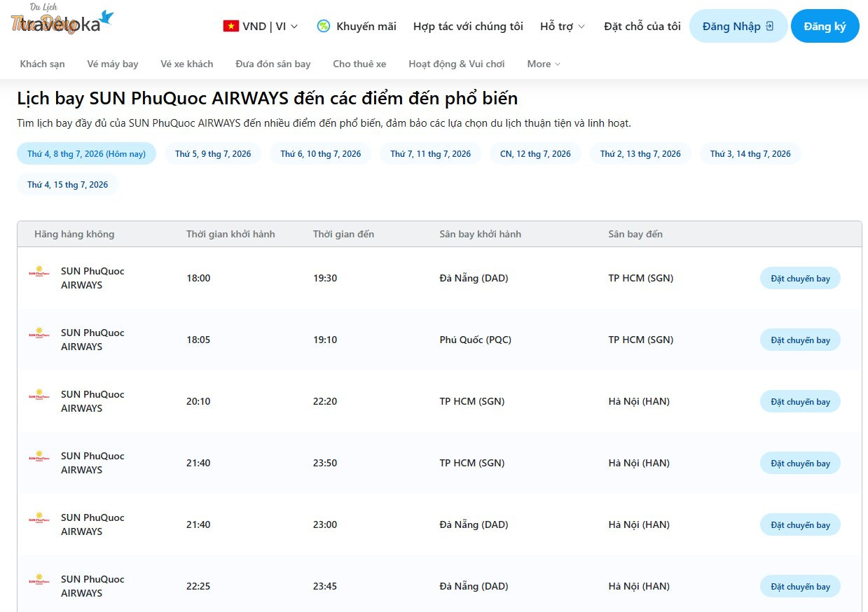Go to Khách sạn section

coord(43,64)
